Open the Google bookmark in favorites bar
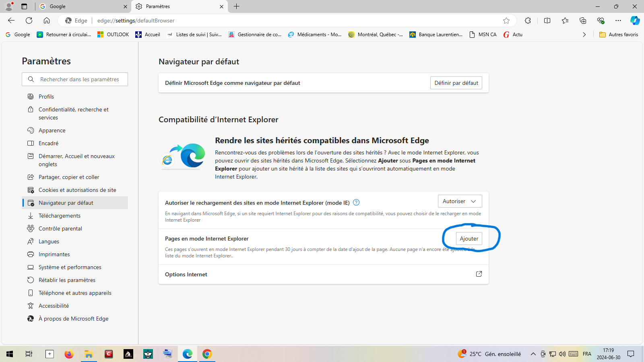 pyautogui.click(x=18, y=35)
